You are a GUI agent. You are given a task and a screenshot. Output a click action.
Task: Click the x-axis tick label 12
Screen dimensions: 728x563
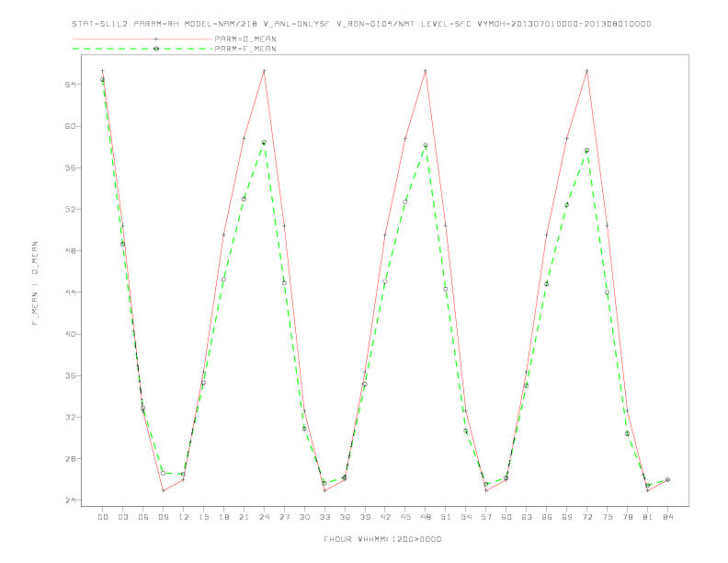tap(184, 517)
